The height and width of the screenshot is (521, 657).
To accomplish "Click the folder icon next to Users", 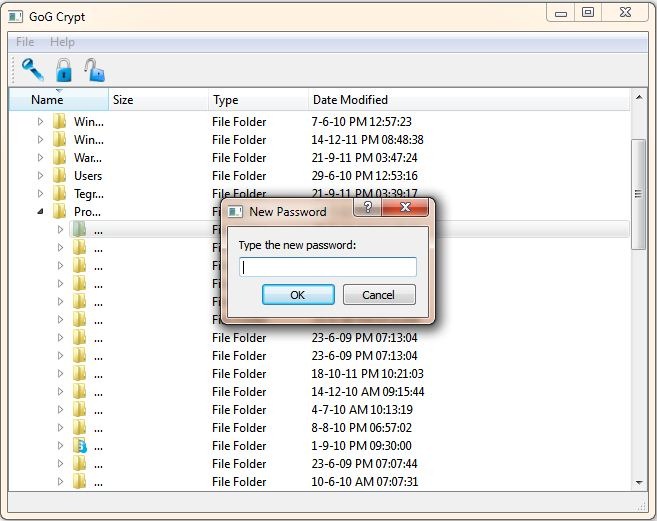I will pyautogui.click(x=59, y=176).
